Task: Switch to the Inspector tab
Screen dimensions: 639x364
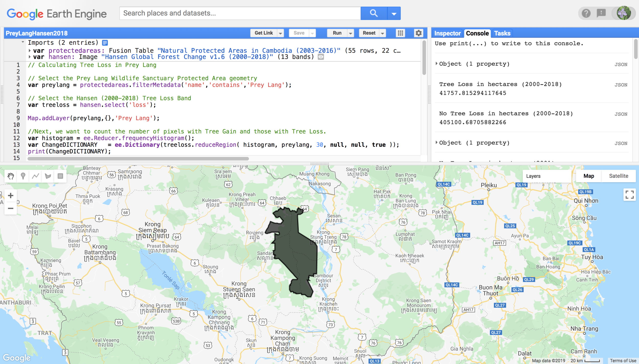Action: click(x=447, y=33)
